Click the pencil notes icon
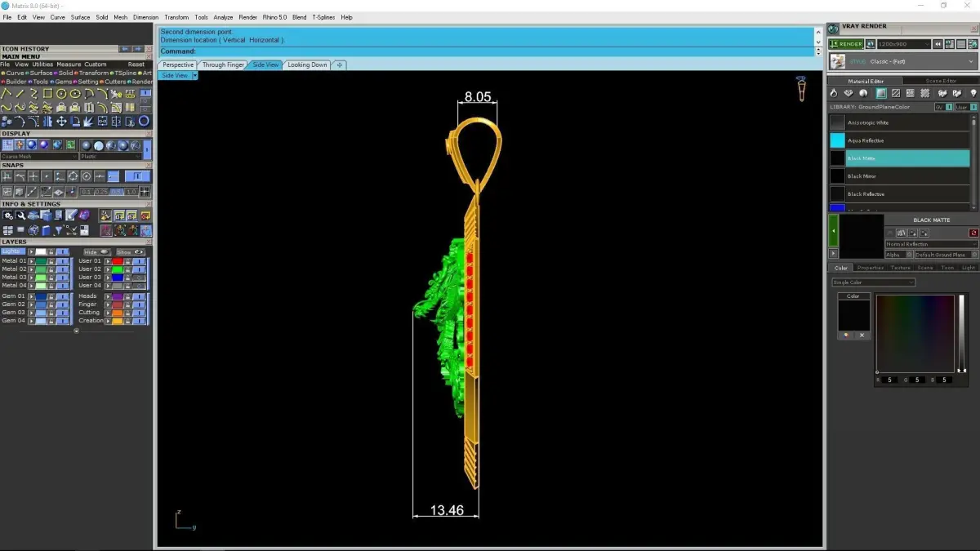Viewport: 980px width, 551px height. [72, 215]
